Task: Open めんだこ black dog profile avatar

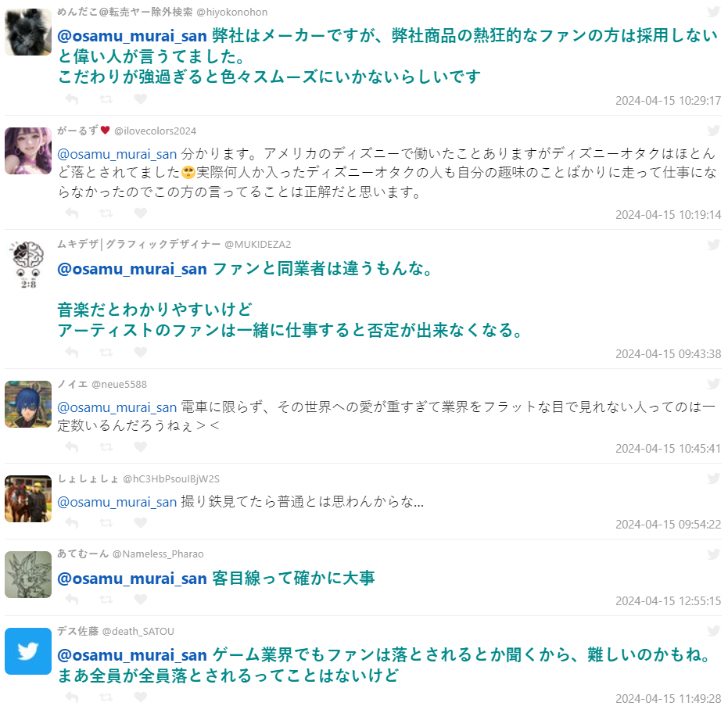Action: coord(28,32)
